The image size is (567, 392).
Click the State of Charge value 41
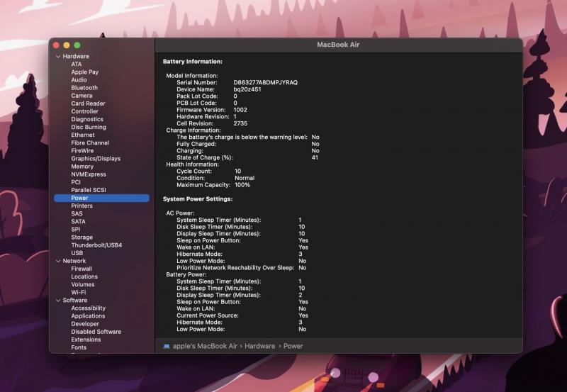[x=315, y=157]
